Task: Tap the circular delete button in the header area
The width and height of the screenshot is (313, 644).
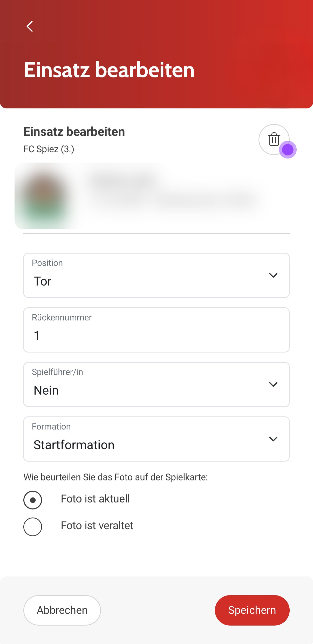Action: click(274, 140)
